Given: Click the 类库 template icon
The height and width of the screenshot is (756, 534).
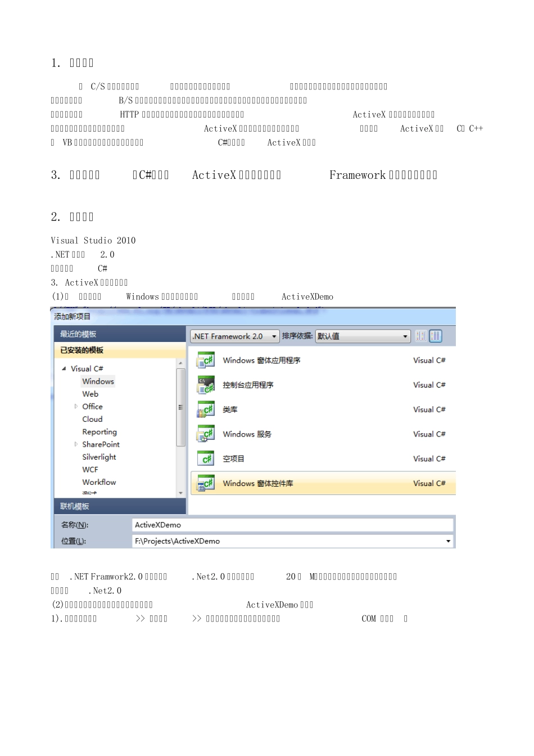Looking at the screenshot, I should point(206,409).
